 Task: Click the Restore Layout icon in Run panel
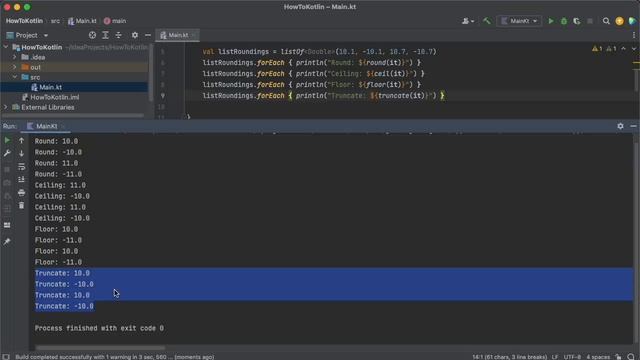click(7, 225)
